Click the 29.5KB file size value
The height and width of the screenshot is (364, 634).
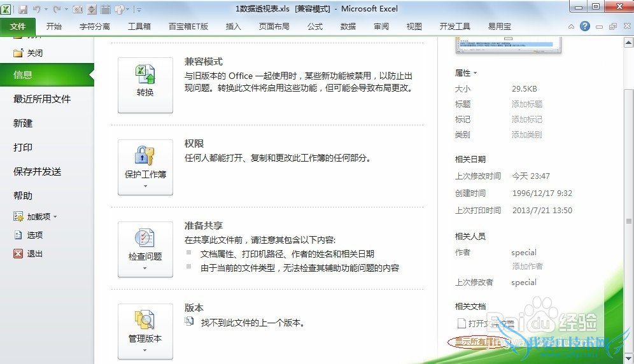point(525,89)
